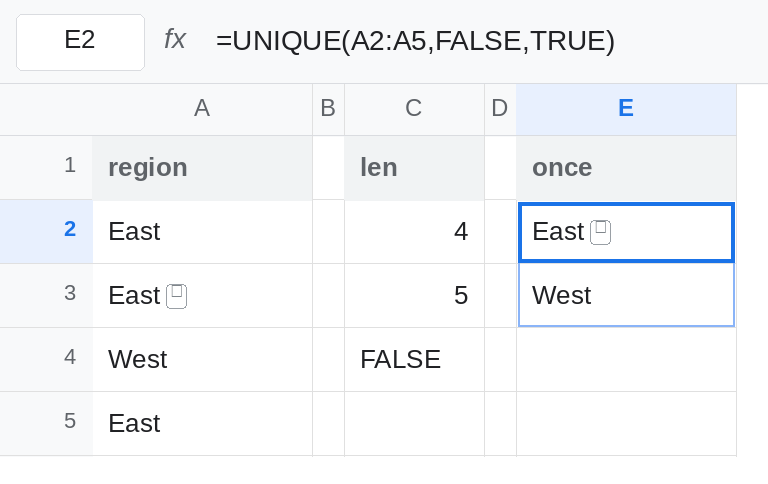Viewport: 768px width, 484px height.
Task: Select cell A2 containing East
Action: [x=202, y=232]
